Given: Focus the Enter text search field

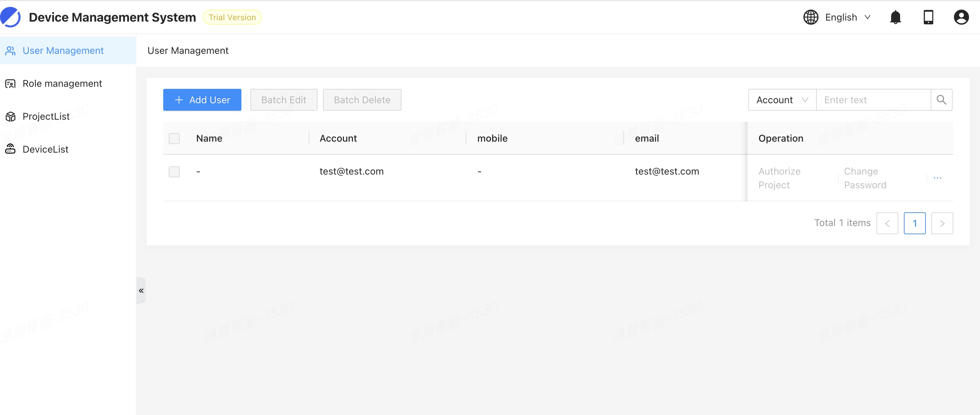Looking at the screenshot, I should click(873, 100).
